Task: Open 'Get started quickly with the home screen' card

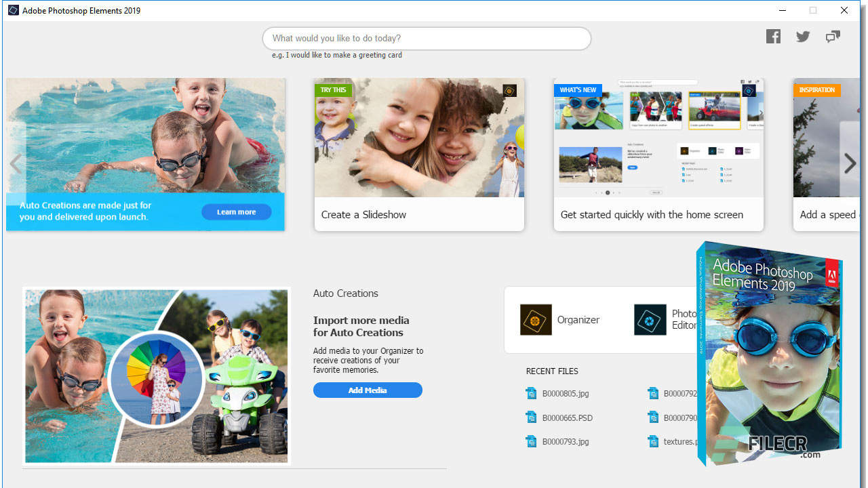Action: point(658,155)
